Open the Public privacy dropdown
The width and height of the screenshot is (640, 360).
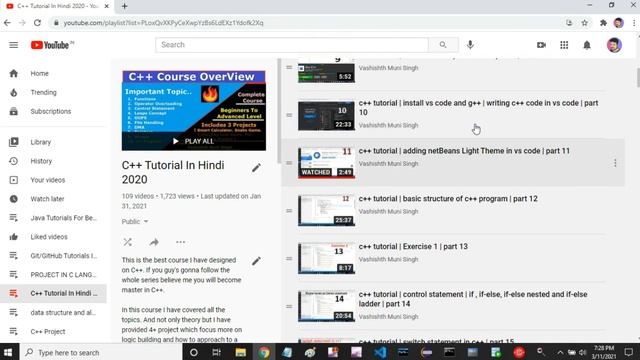pyautogui.click(x=135, y=222)
